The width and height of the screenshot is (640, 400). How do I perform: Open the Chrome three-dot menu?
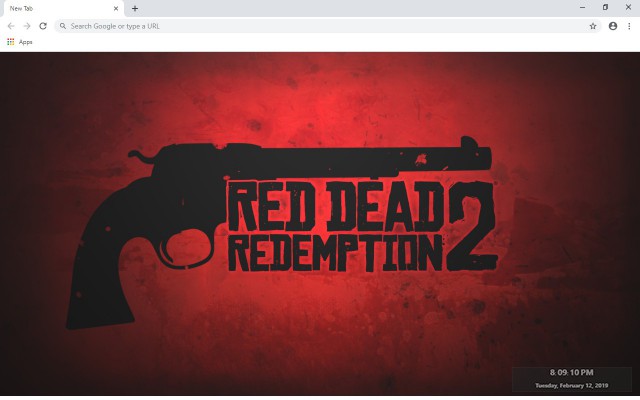pyautogui.click(x=629, y=26)
